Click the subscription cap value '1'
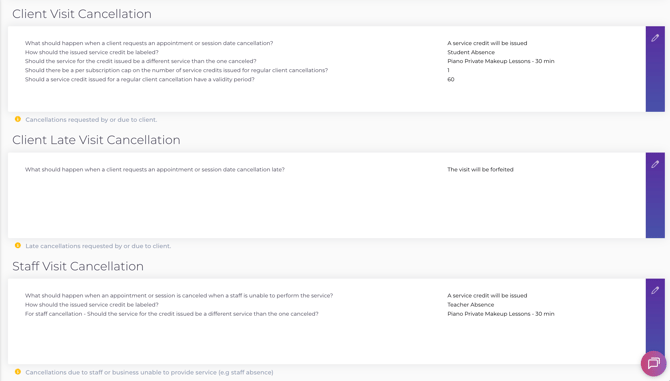Viewport: 670px width, 381px height. tap(448, 70)
